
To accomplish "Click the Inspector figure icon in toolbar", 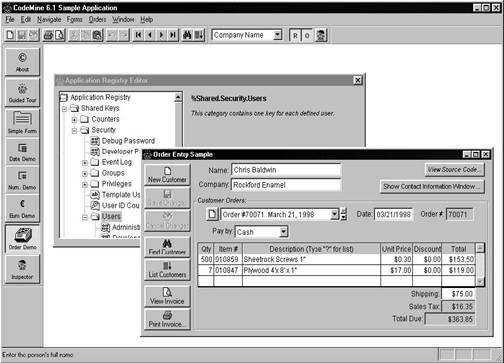I will click(321, 35).
